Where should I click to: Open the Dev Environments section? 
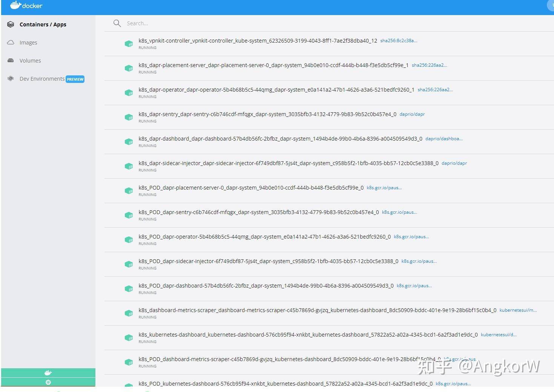(x=41, y=78)
